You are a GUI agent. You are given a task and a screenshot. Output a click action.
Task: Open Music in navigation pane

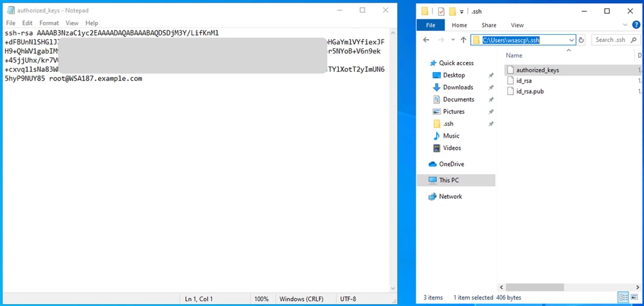pyautogui.click(x=451, y=136)
